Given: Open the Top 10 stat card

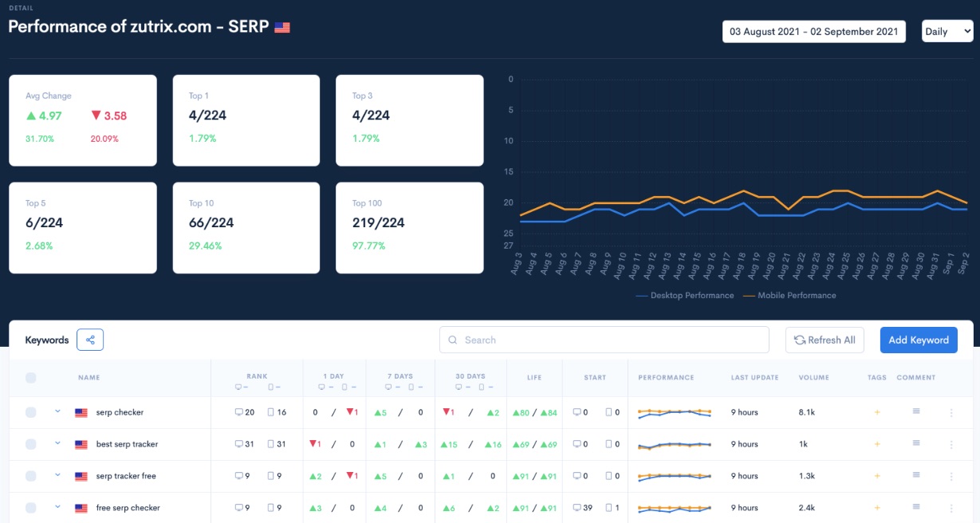Looking at the screenshot, I should (x=246, y=228).
